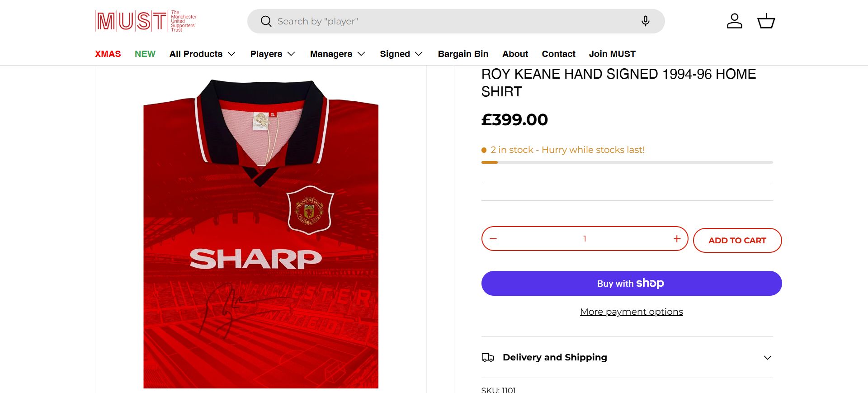Click the search magnifier icon

coord(266,21)
